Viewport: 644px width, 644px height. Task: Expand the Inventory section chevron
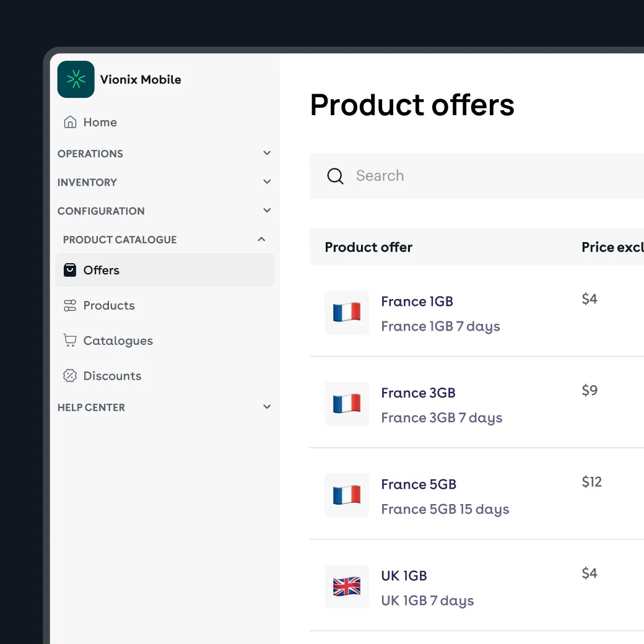(x=267, y=181)
